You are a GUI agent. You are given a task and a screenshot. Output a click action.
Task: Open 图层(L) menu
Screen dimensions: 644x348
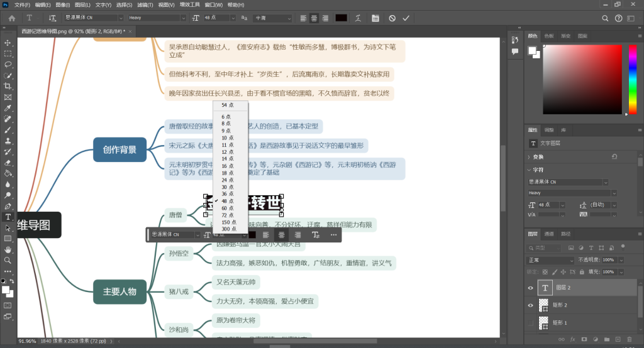[82, 5]
